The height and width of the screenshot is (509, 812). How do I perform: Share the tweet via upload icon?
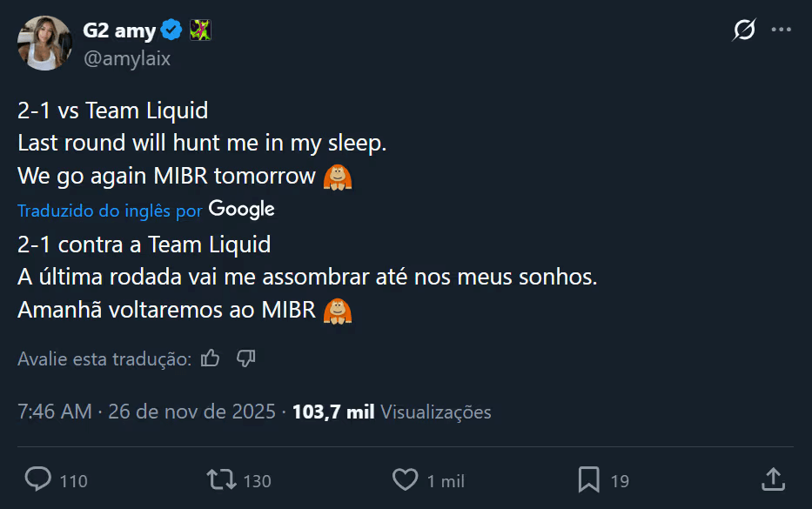[773, 479]
